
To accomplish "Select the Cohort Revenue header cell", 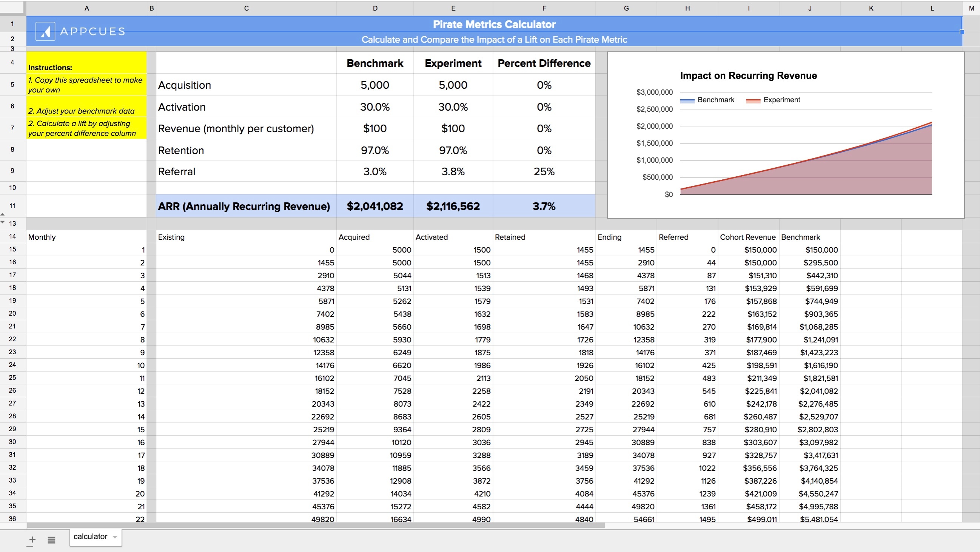I will point(748,237).
